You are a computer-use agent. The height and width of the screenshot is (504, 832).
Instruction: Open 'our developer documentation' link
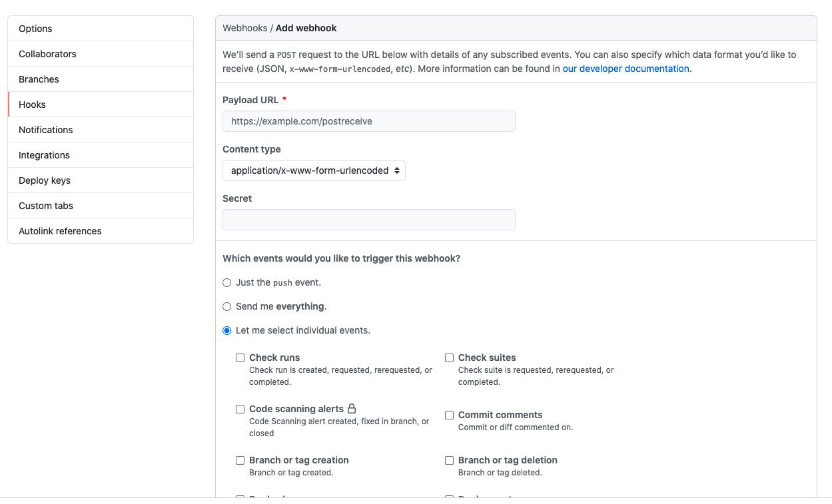(x=625, y=69)
